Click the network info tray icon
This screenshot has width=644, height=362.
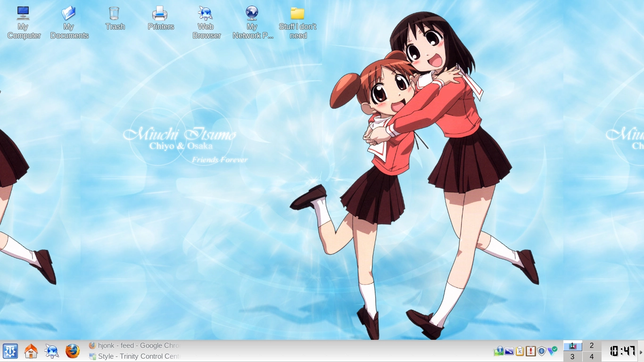pos(498,351)
